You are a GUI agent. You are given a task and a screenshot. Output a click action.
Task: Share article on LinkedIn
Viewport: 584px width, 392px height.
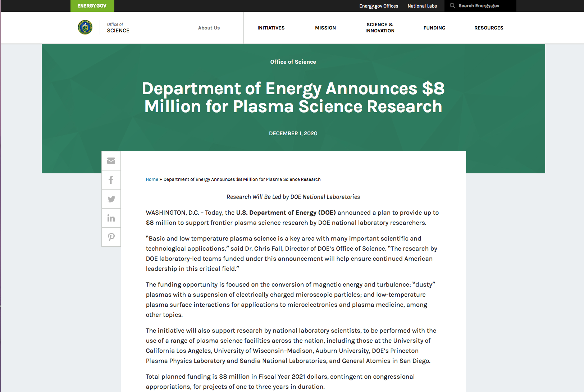(111, 218)
